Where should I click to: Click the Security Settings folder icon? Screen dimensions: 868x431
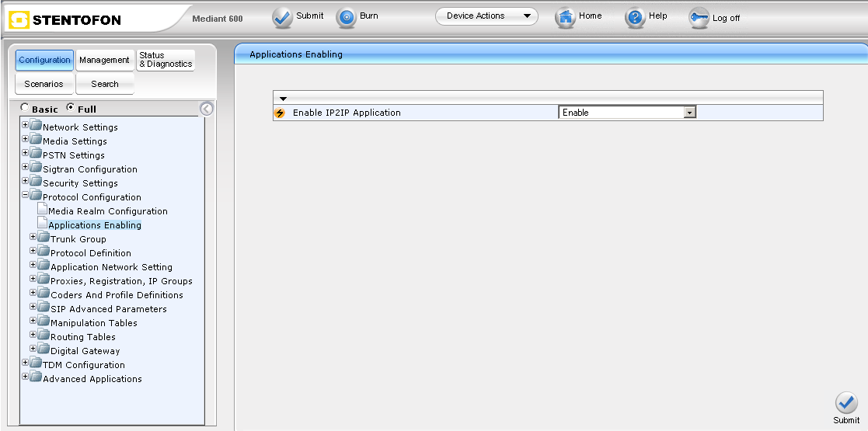pyautogui.click(x=36, y=181)
